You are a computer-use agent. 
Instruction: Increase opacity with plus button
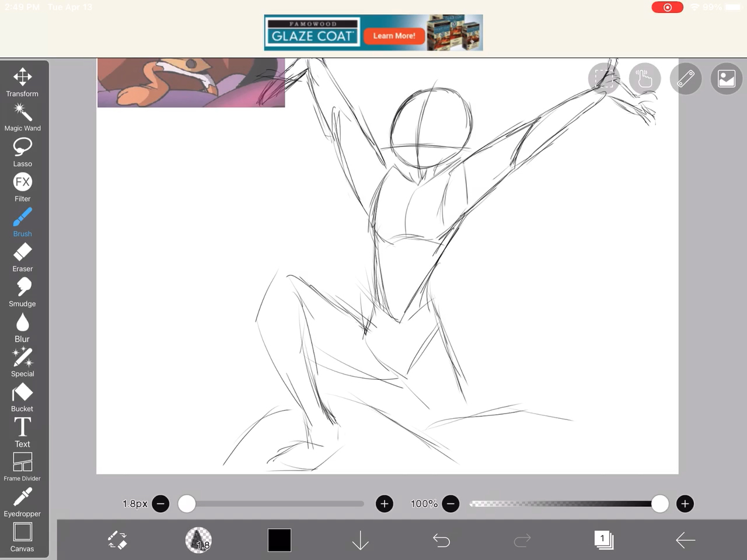point(685,503)
